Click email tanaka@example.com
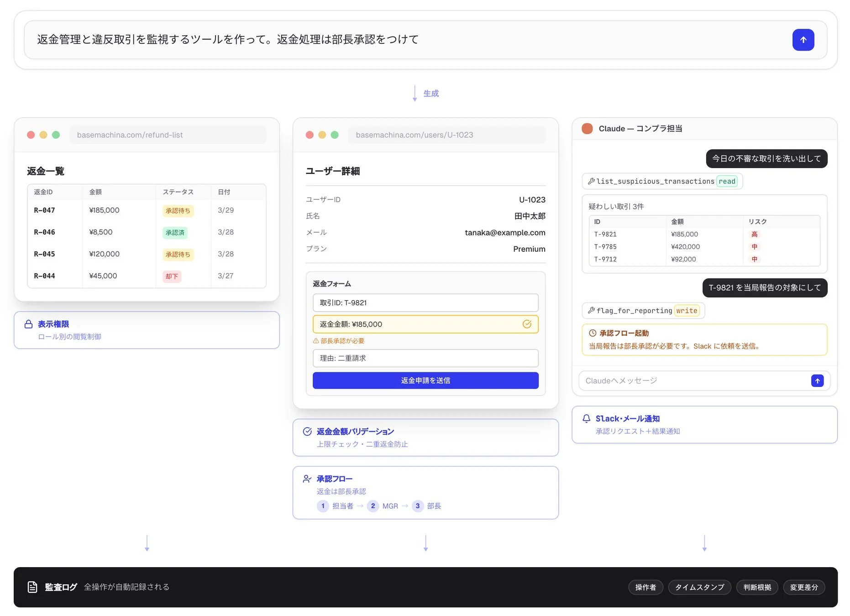 [505, 232]
